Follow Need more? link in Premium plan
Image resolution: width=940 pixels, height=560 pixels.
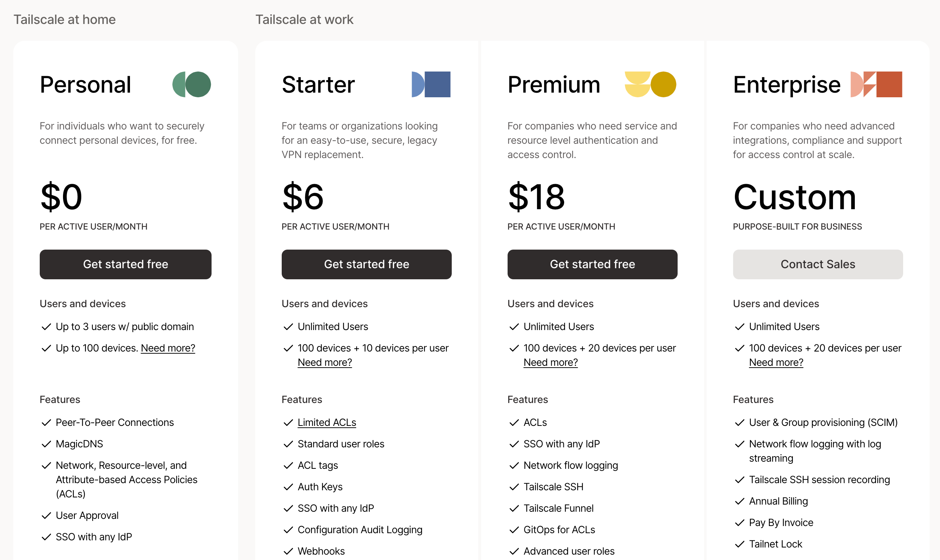[550, 362]
